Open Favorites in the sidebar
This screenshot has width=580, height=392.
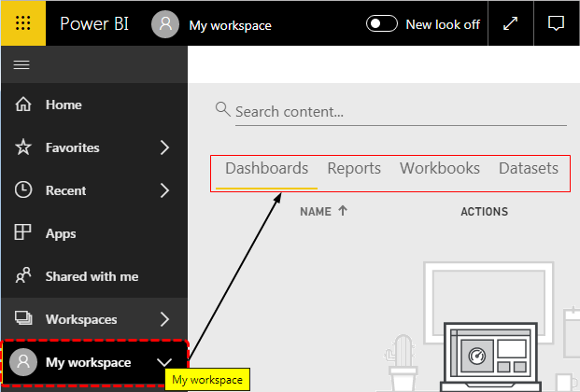tap(94, 147)
